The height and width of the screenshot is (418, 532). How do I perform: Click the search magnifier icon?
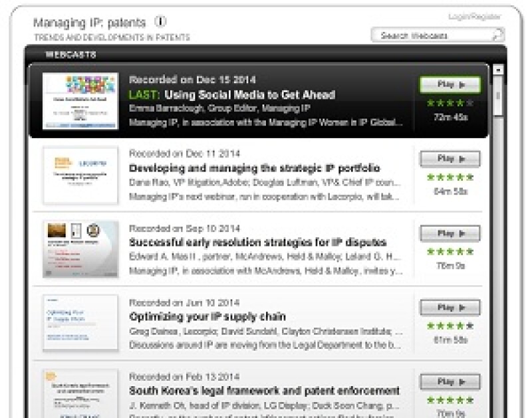497,35
